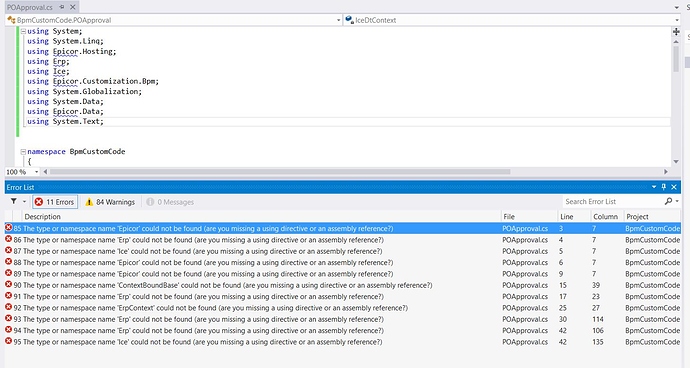
Task: Select error 95 'Ice' not found row
Action: [343, 342]
